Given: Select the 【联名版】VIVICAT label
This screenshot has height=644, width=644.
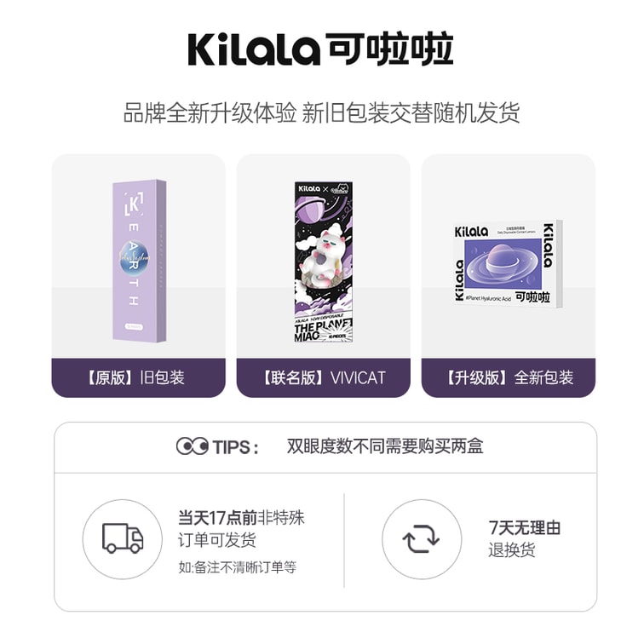Looking at the screenshot, I should pos(323,377).
